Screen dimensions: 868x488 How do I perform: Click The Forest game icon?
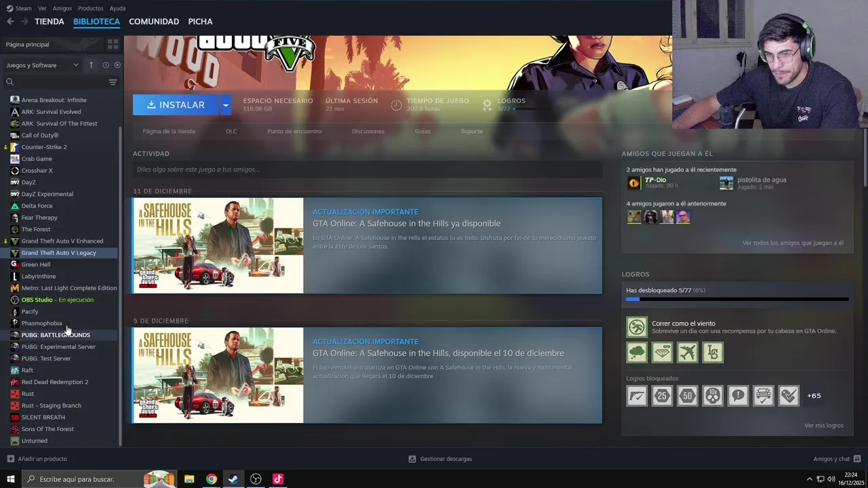[x=15, y=229]
